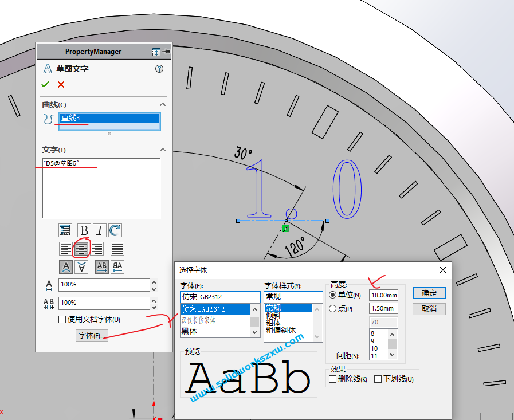Collapse the 文字(T) section
Screen dimensions: 514x420
tap(163, 150)
